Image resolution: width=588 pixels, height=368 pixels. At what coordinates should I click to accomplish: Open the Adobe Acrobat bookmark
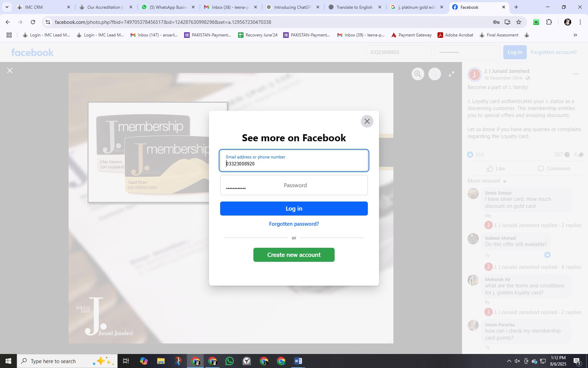click(x=455, y=35)
